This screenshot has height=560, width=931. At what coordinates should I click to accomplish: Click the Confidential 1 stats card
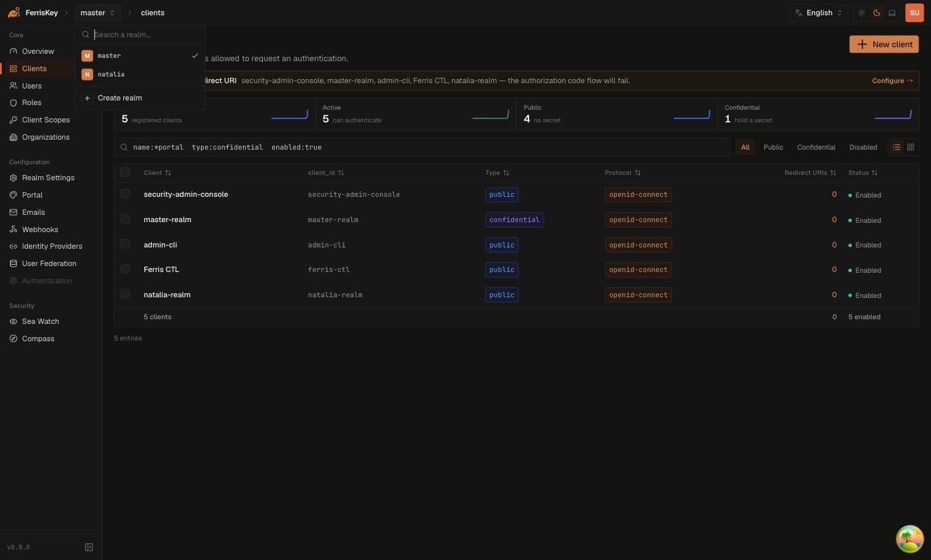(818, 114)
